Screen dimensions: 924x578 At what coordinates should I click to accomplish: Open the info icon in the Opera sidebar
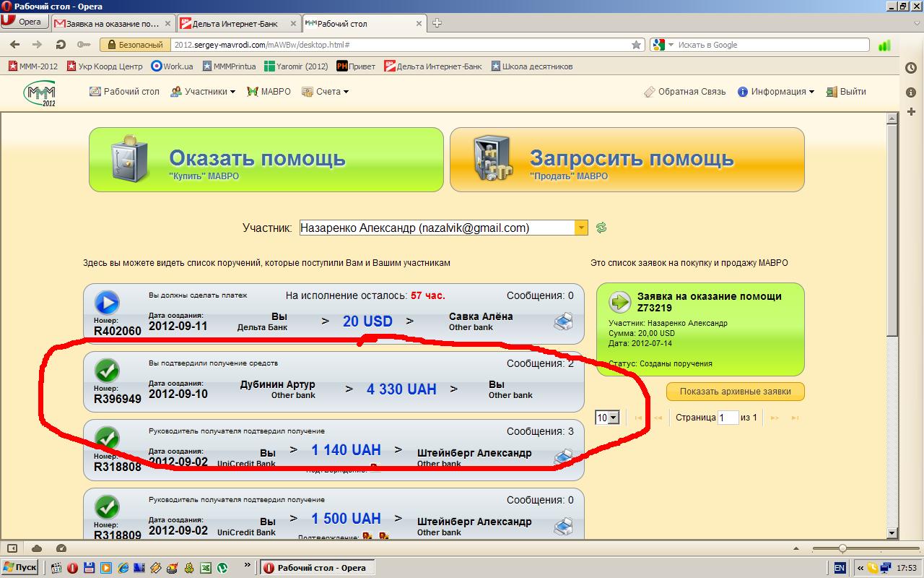pos(911,92)
